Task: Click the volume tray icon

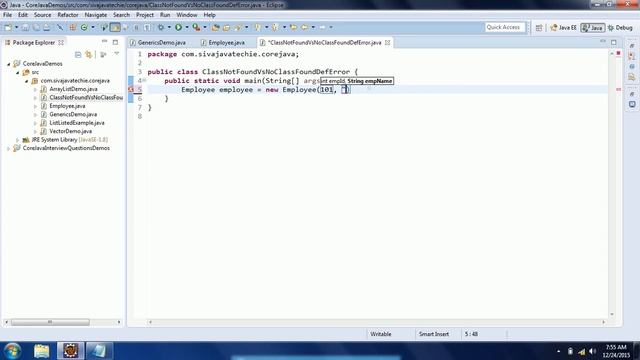Action: coord(593,351)
